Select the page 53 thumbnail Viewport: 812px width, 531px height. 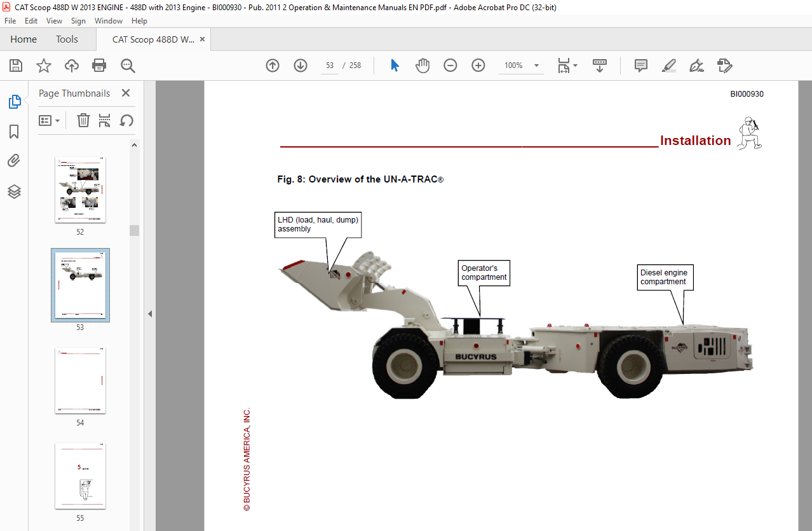[80, 285]
